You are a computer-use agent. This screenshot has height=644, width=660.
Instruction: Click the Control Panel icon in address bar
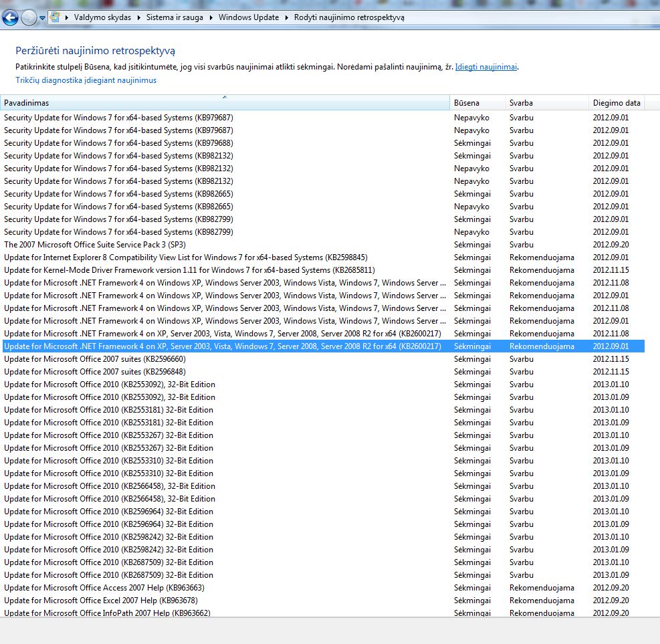coord(56,17)
